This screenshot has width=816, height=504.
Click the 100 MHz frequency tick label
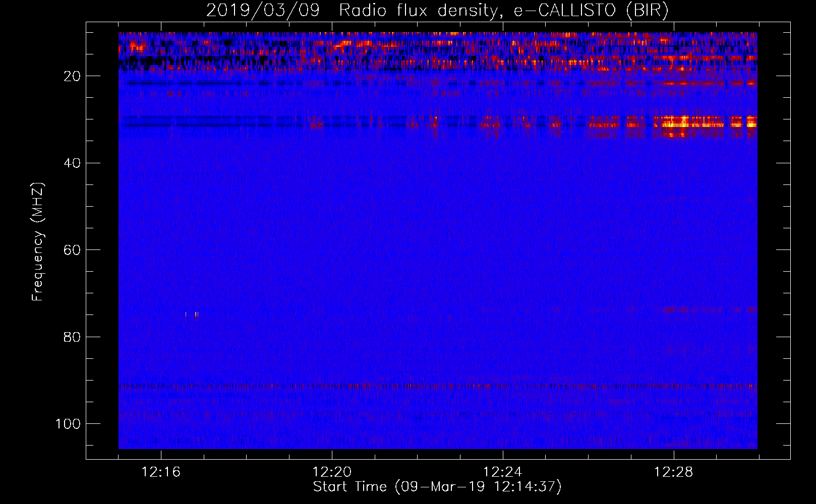[x=68, y=423]
